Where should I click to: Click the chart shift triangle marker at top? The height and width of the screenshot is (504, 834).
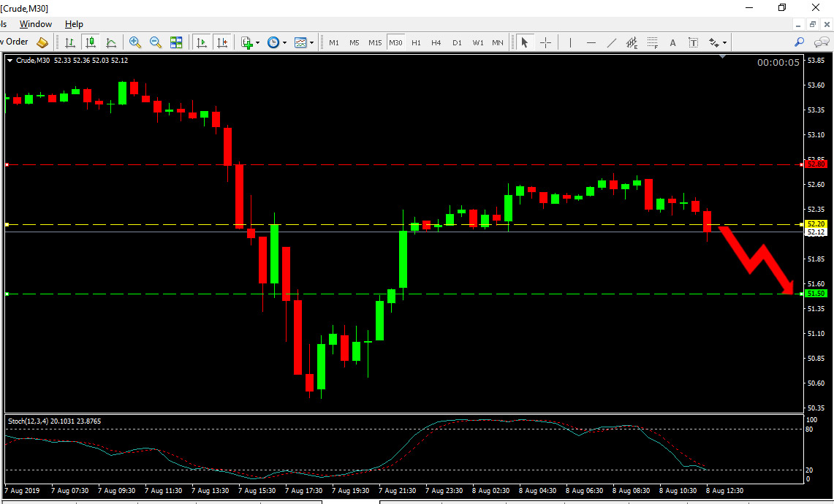(x=722, y=56)
